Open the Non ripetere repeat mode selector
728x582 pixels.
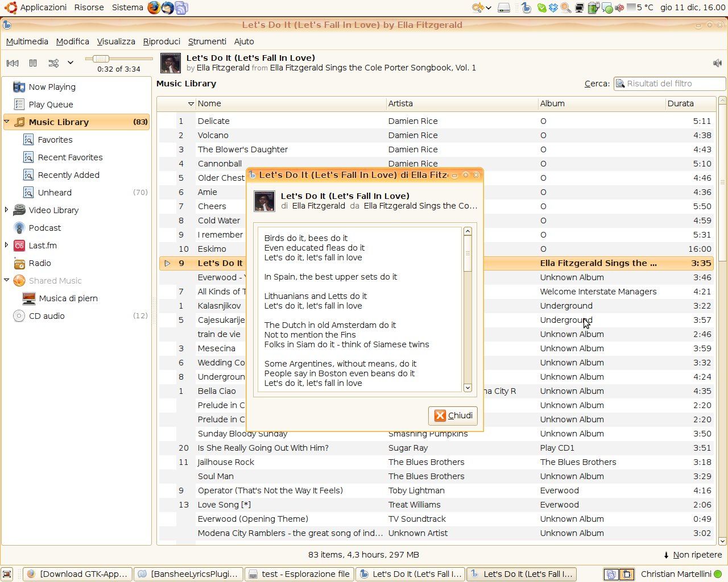[692, 555]
